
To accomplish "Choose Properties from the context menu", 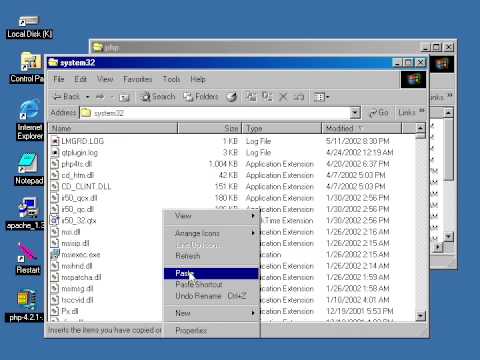I will point(211,330).
